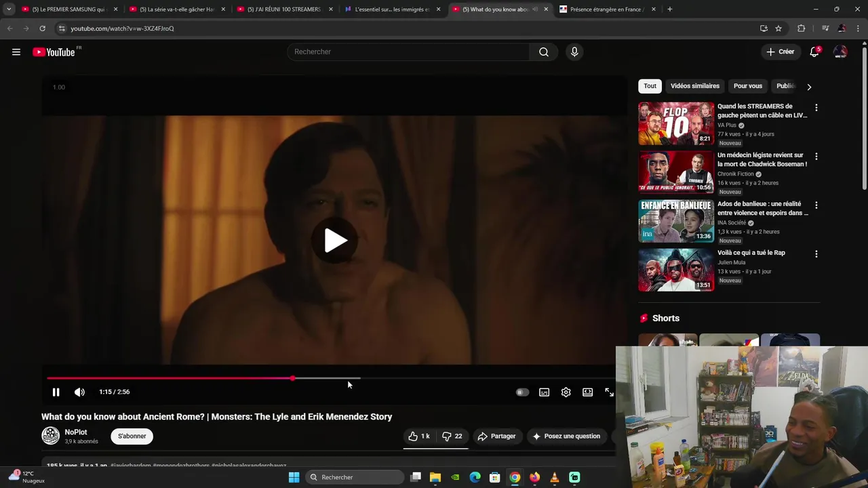868x488 pixels.
Task: Click the search magnifier button
Action: [x=544, y=52]
